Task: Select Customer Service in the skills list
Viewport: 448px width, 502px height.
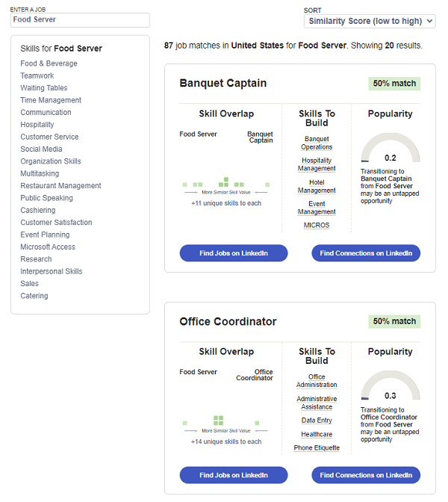Action: (x=49, y=137)
